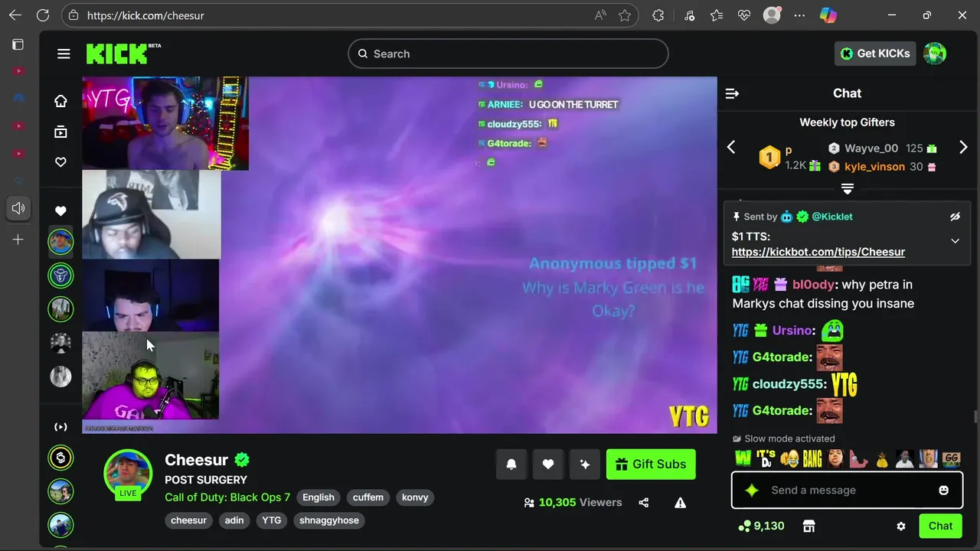Open the emoji picker in chat input
This screenshot has width=980, height=551.
[x=944, y=491]
